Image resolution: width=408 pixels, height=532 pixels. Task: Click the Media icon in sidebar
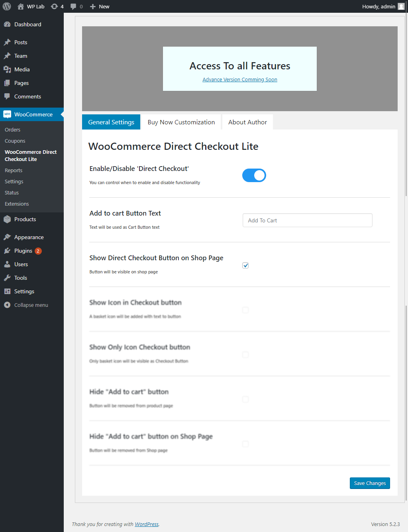(7, 69)
